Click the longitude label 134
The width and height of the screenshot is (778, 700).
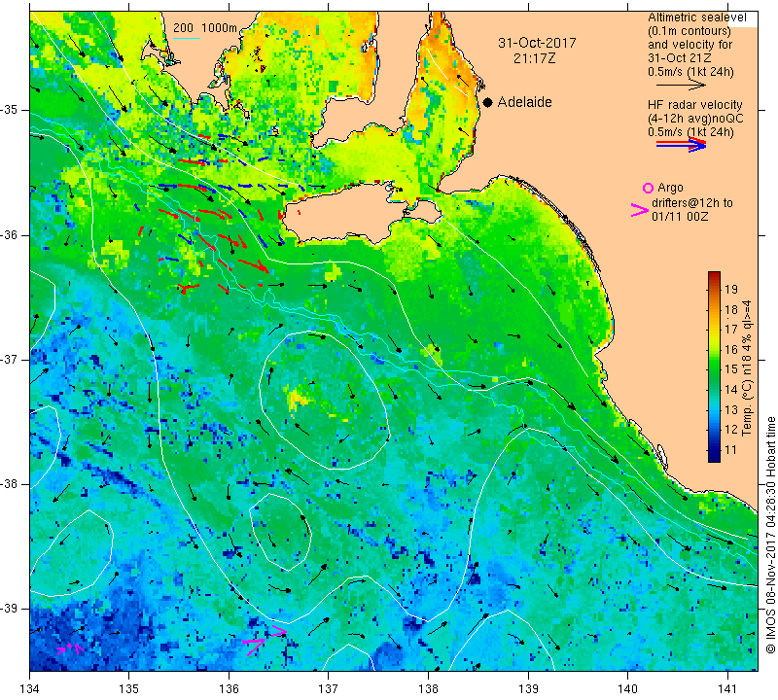click(30, 689)
